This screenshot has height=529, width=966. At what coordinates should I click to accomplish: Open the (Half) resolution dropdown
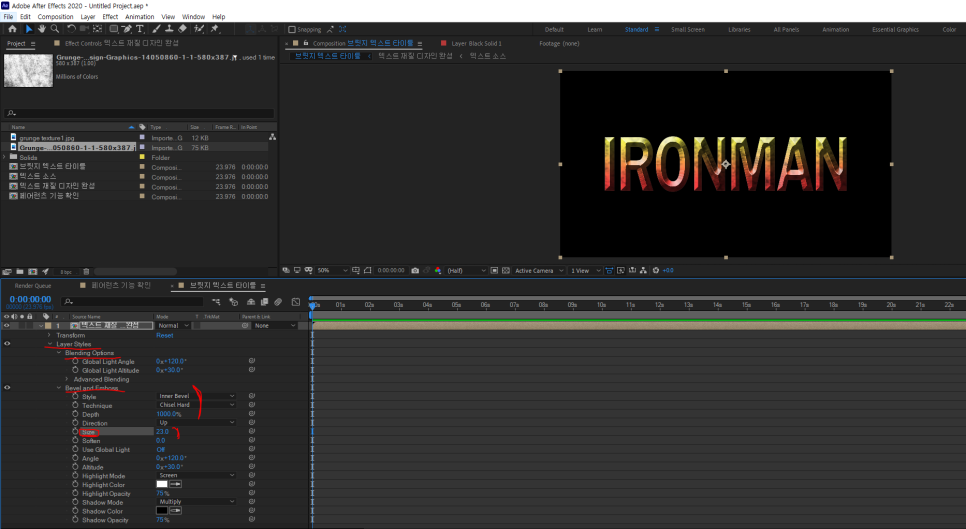[x=466, y=270]
